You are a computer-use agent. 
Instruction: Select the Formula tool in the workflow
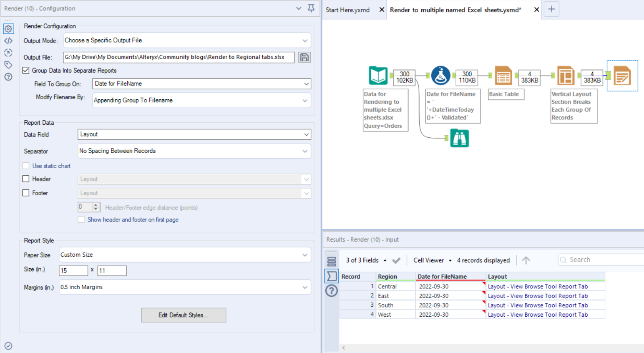point(440,76)
